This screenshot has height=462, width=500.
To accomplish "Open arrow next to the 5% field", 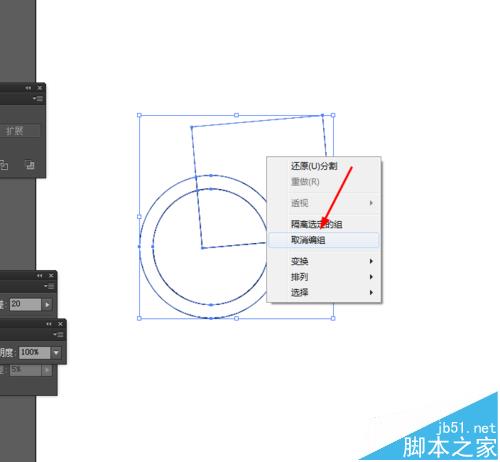I will point(47,370).
